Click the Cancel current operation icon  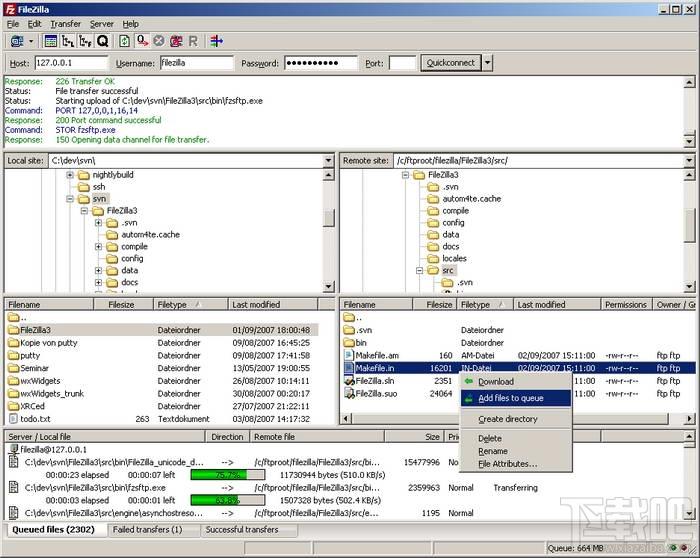[158, 41]
